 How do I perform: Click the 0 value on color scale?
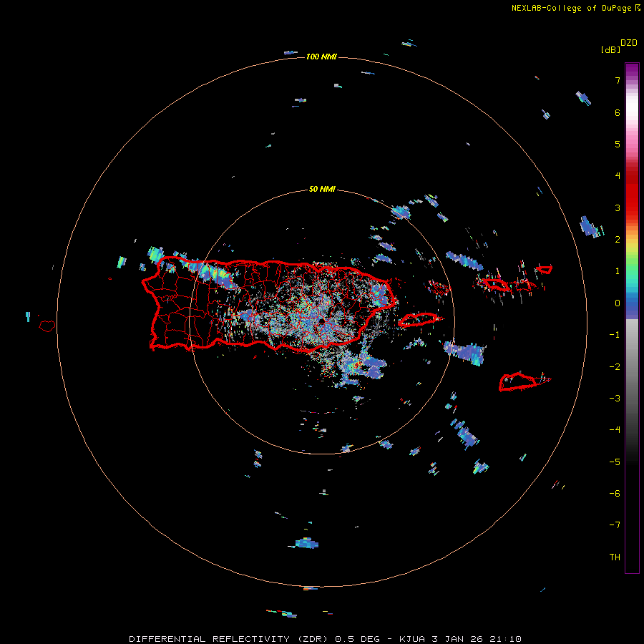(618, 303)
